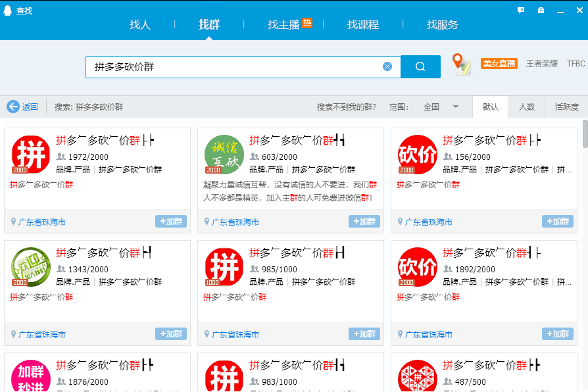The height and width of the screenshot is (392, 588).
Task: Click the location pin in the 156/2000 card
Action: [400, 222]
